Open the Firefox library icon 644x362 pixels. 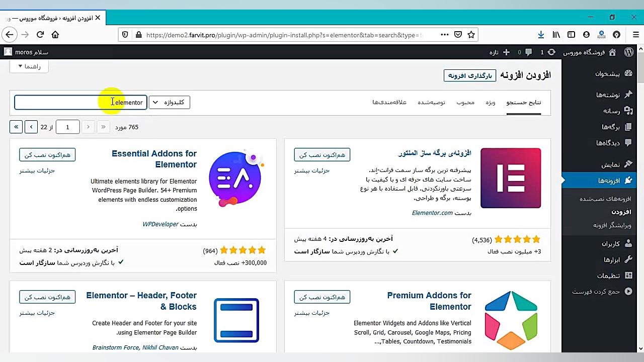[556, 35]
